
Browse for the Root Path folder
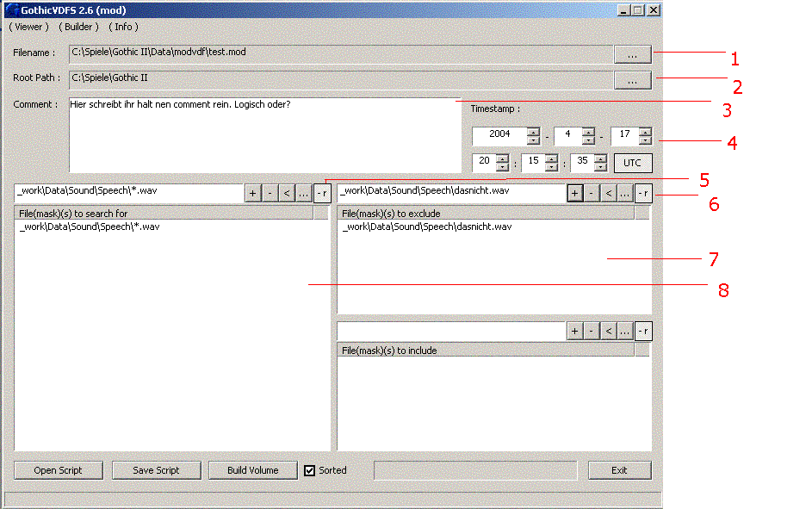click(632, 80)
